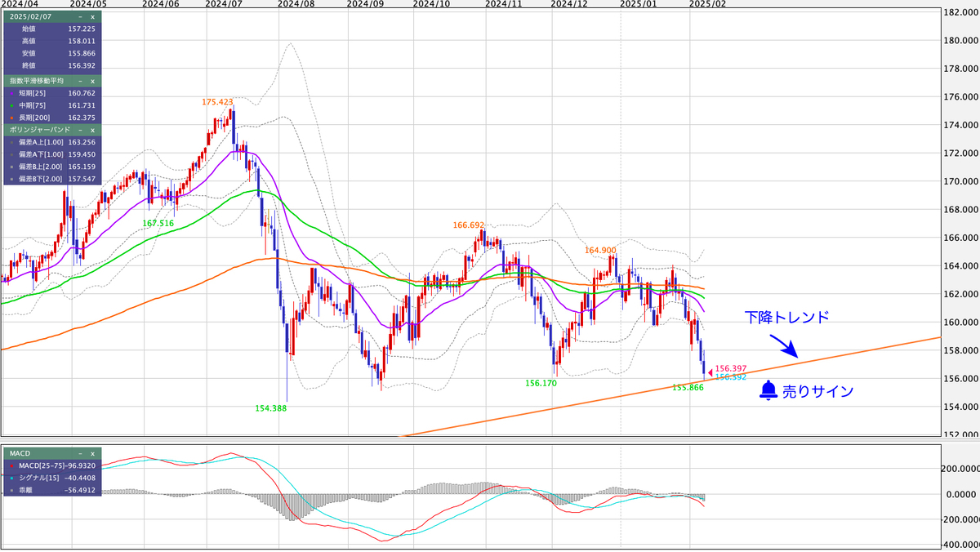Click the orange 長期[200] color marker
This screenshot has height=552, width=980.
pos(11,118)
